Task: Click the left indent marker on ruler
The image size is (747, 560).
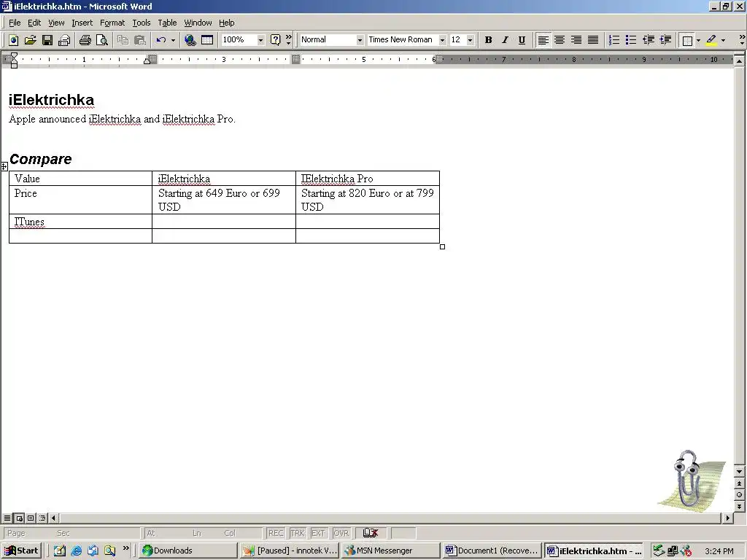Action: (14, 65)
